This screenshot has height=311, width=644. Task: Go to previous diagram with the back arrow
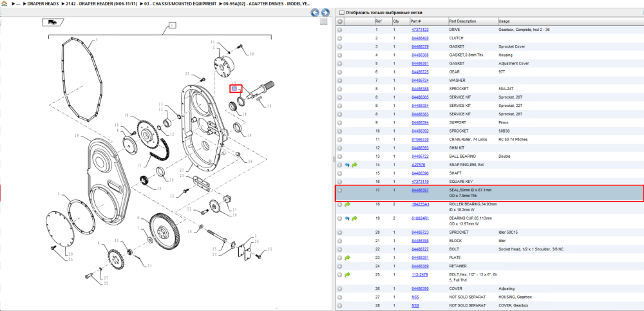[315, 13]
